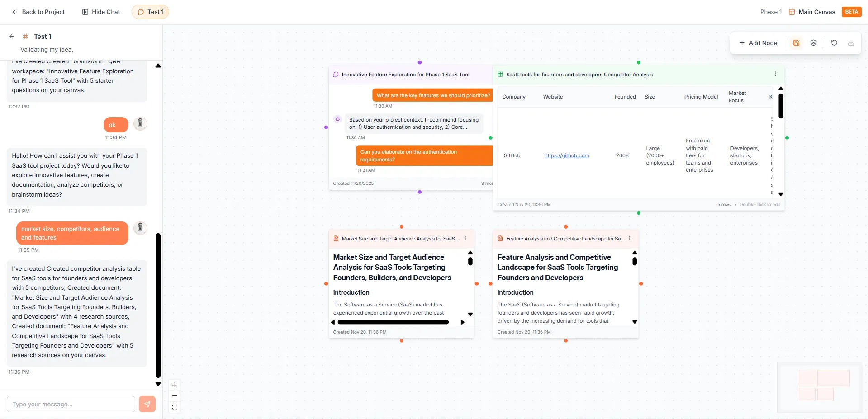Screen dimensions: 868x419
Task: Click Add Node button
Action: [x=758, y=43]
